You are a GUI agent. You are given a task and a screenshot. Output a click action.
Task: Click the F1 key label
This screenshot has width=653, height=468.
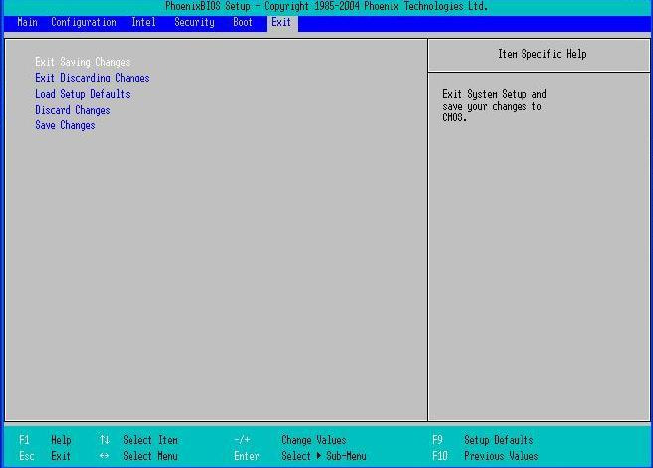click(24, 440)
